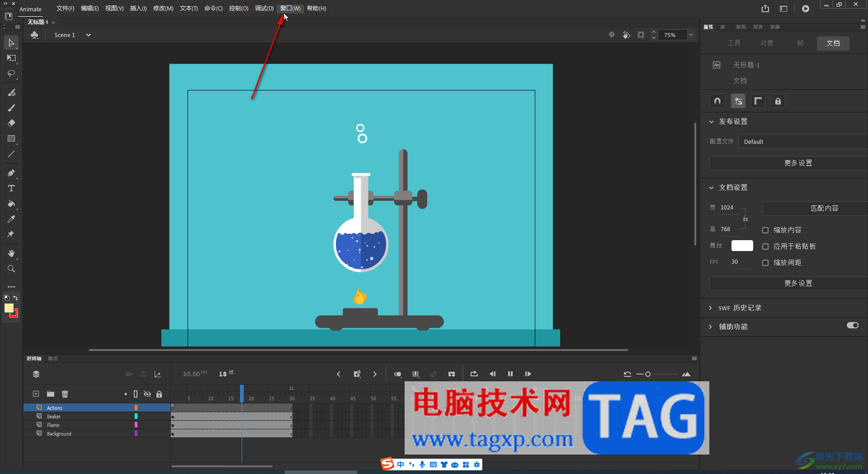Enable the 应用于粘贴板 checkbox
Screen dimensions: 868x474
click(x=765, y=246)
